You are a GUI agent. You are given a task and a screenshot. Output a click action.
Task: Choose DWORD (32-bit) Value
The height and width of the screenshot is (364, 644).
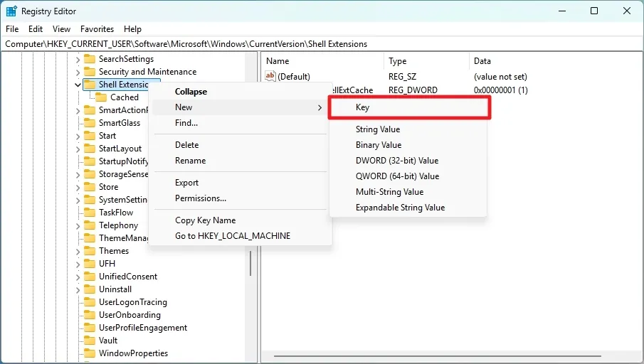click(x=408, y=161)
